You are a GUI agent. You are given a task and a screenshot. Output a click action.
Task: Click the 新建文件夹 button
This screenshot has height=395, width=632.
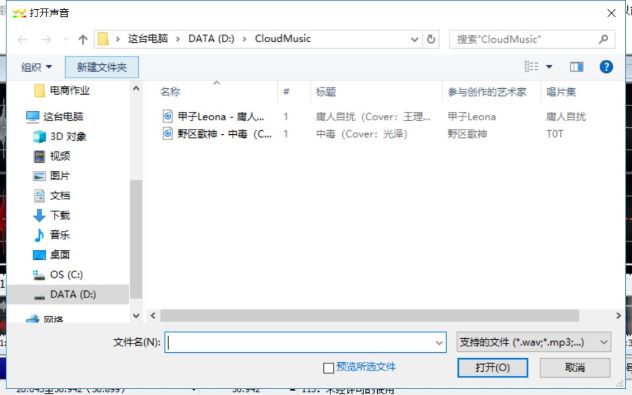pos(102,67)
